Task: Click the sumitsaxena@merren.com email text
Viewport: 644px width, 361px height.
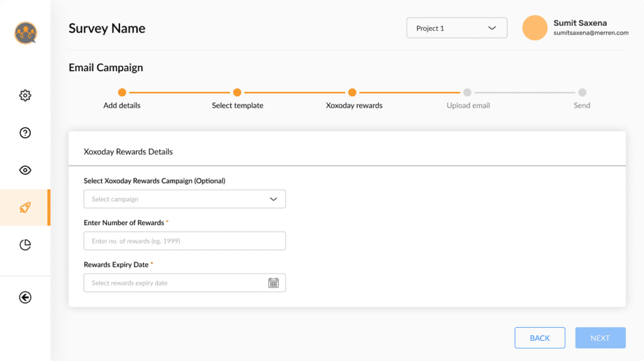Action: 591,33
